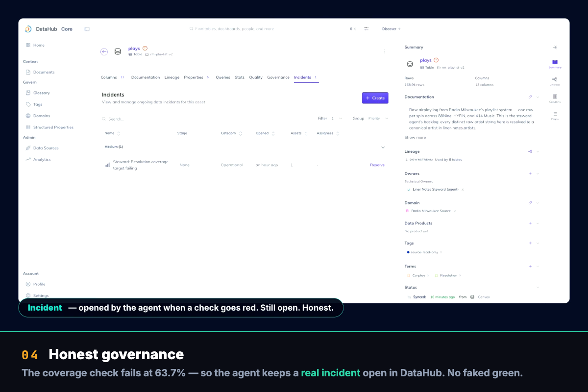
Task: Open the Group by Priority dropdown
Action: (x=370, y=119)
